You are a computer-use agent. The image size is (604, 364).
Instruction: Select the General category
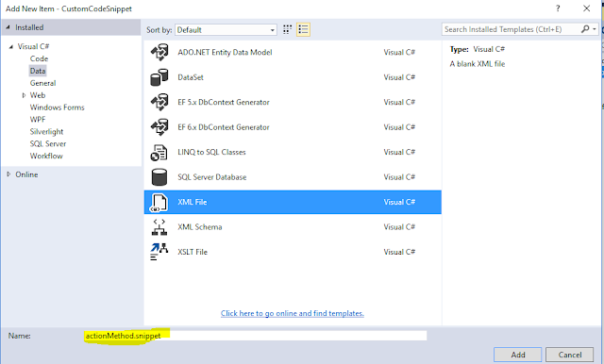coord(42,83)
